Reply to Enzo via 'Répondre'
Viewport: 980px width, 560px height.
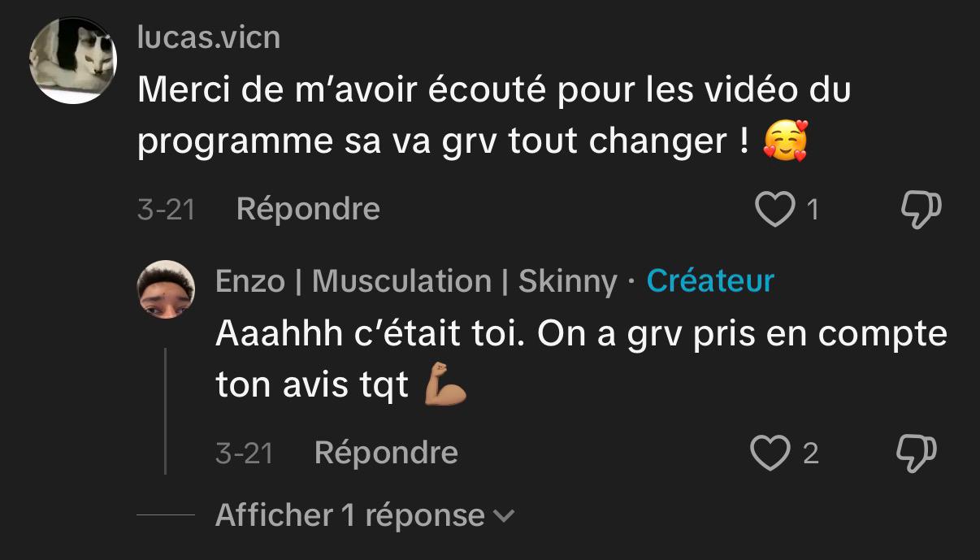(x=386, y=453)
